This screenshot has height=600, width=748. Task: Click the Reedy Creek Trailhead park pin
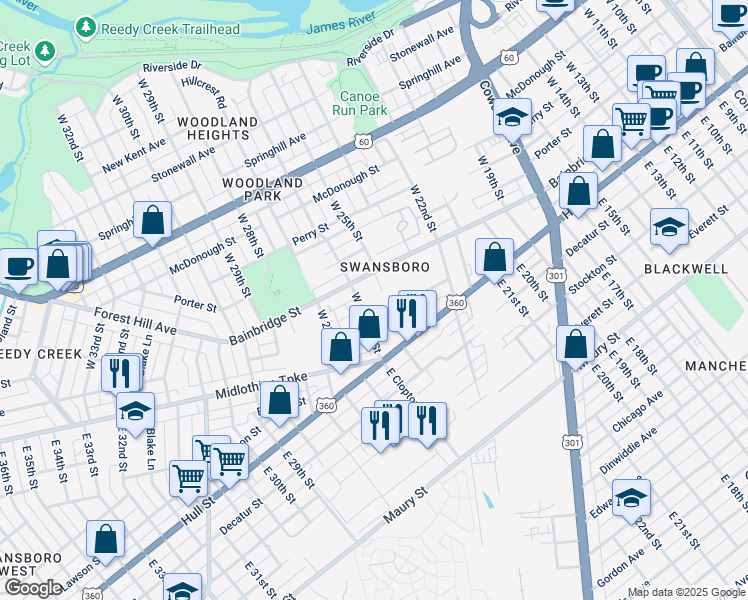point(86,27)
